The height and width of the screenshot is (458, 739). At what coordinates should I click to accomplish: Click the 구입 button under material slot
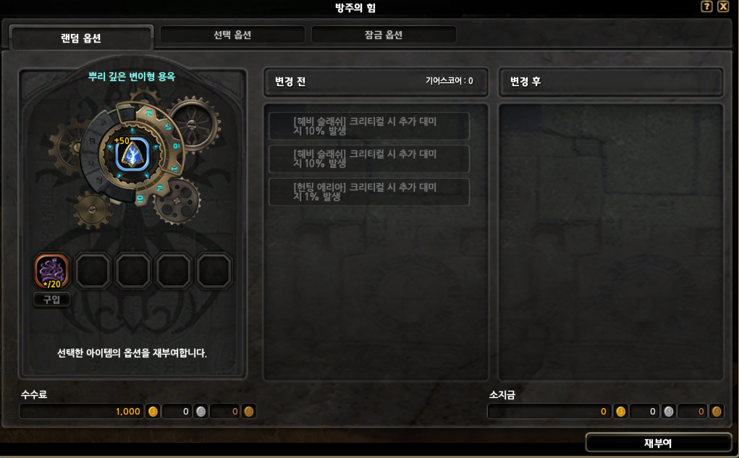(x=52, y=300)
